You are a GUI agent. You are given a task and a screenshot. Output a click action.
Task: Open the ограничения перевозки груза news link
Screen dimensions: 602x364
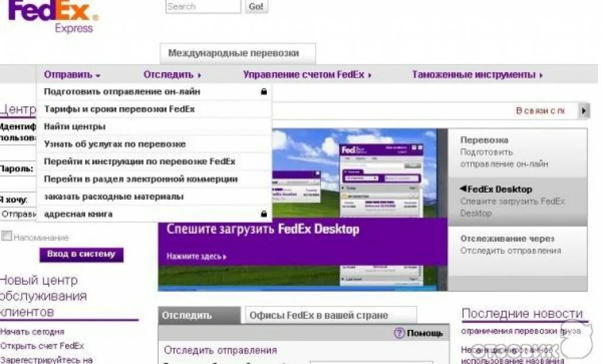(x=521, y=331)
